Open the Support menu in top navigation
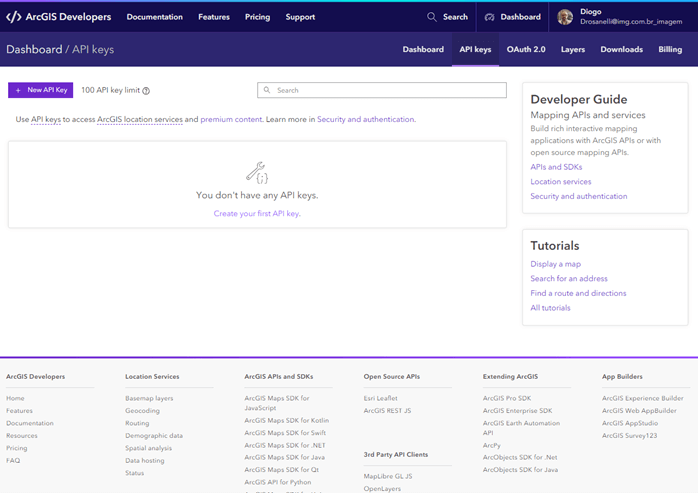 click(x=300, y=17)
